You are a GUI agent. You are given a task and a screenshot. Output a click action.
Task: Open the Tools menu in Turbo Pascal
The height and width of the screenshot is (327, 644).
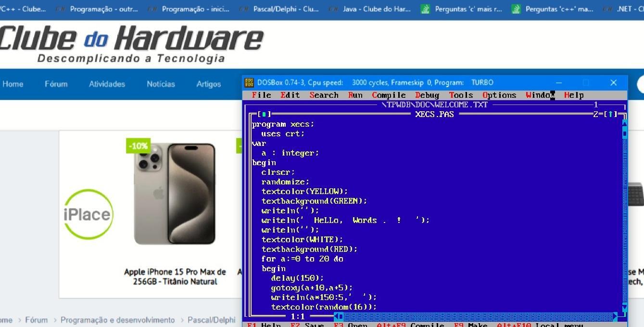(x=461, y=95)
